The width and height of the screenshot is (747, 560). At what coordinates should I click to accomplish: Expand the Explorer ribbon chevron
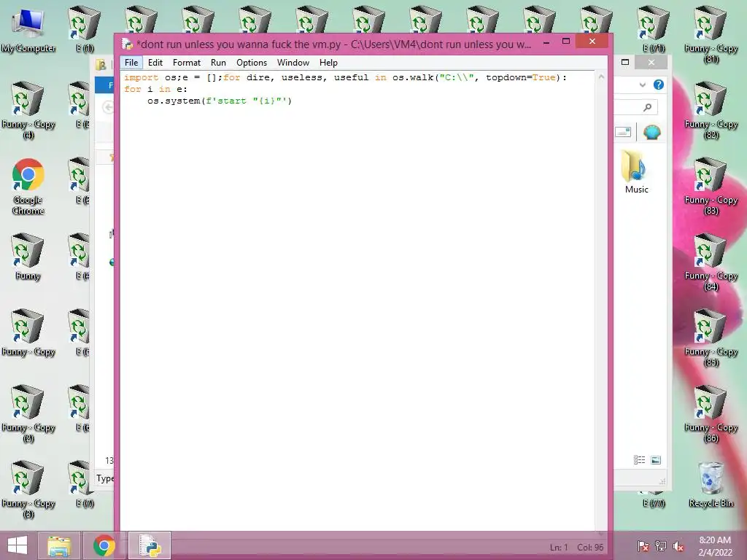point(642,85)
